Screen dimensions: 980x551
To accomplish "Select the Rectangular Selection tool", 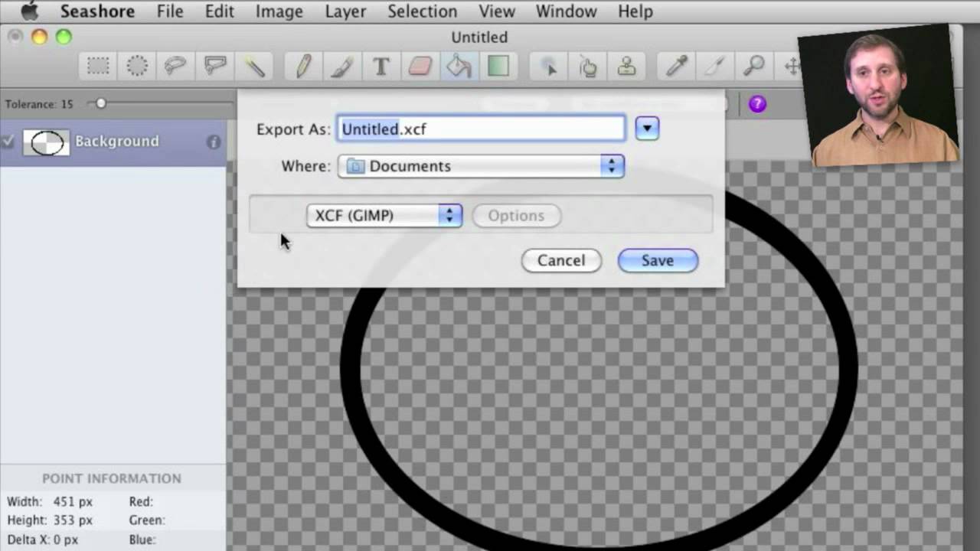I will point(98,67).
